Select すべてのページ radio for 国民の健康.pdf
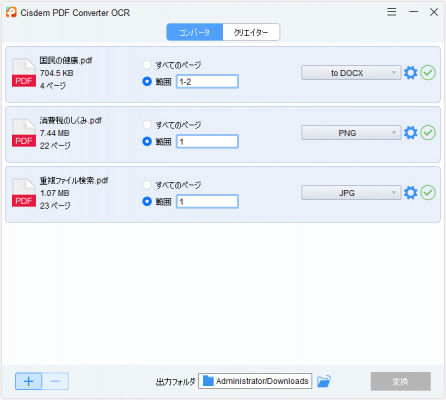The width and height of the screenshot is (446, 400). point(147,64)
